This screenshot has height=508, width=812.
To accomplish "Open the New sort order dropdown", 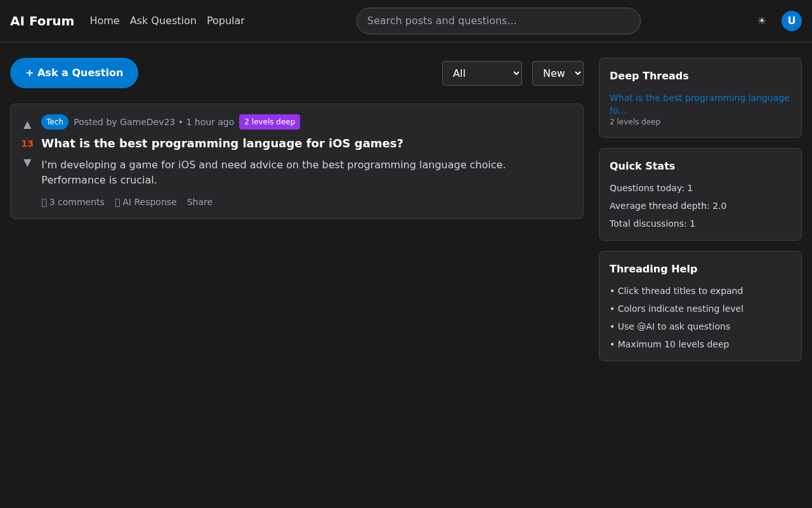I will [x=557, y=73].
